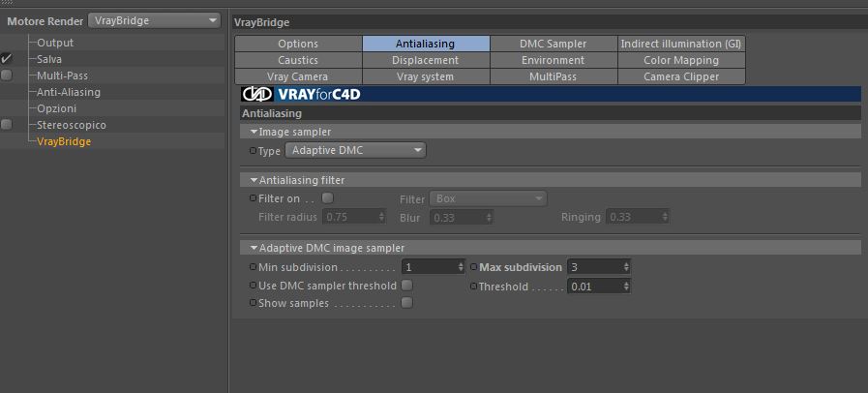Click the Antialiasing section heading
The width and height of the screenshot is (868, 393).
[272, 113]
